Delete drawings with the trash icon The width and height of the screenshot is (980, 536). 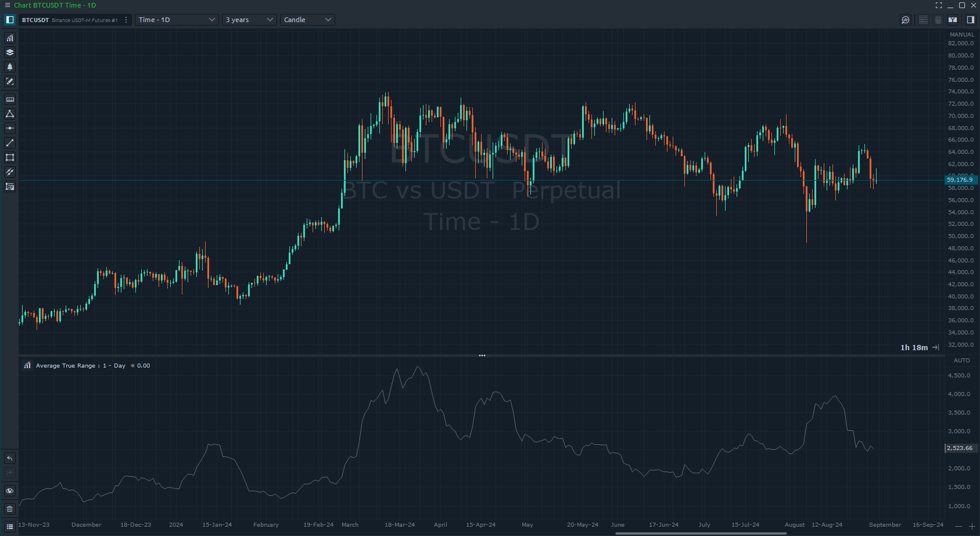tap(10, 509)
